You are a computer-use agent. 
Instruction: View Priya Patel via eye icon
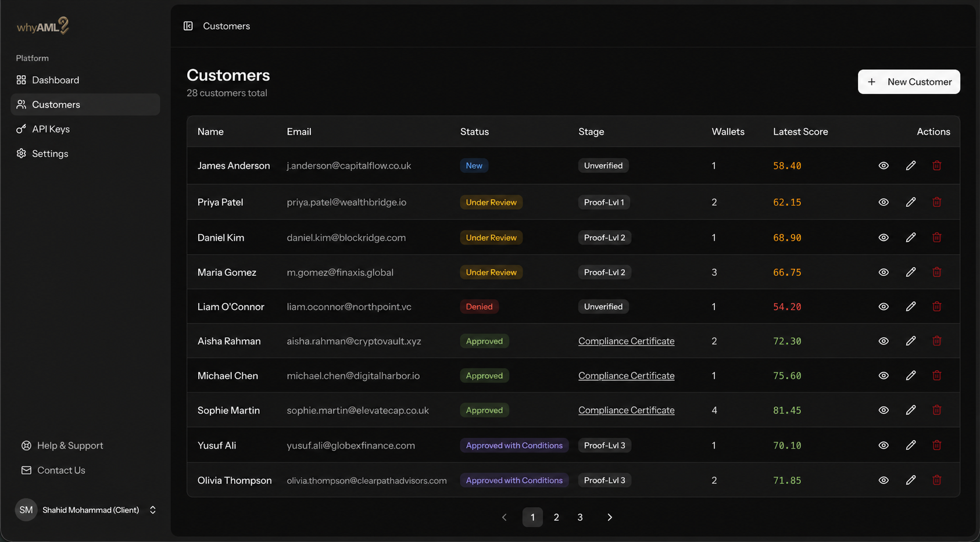pyautogui.click(x=884, y=202)
